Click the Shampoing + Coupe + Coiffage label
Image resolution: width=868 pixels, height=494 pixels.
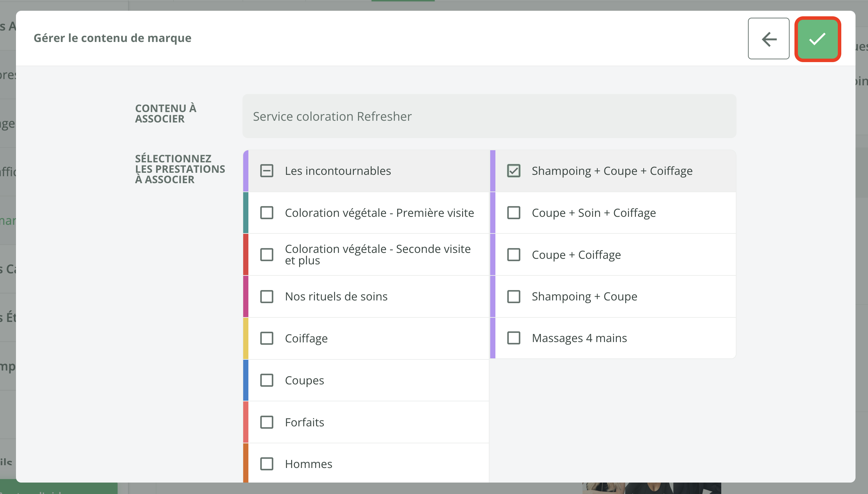[612, 171]
